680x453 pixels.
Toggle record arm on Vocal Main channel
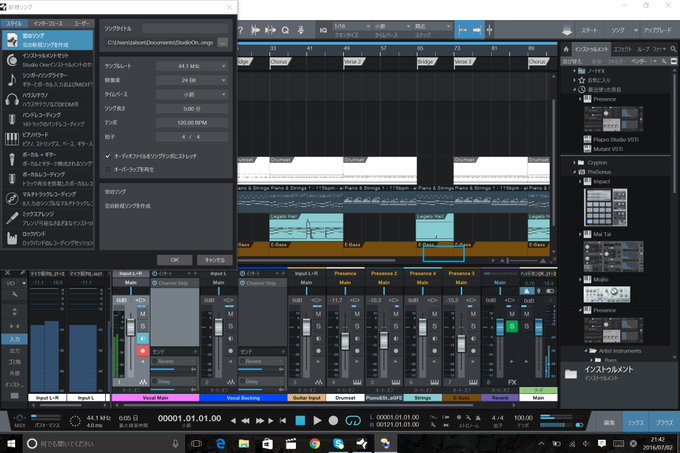tap(143, 350)
